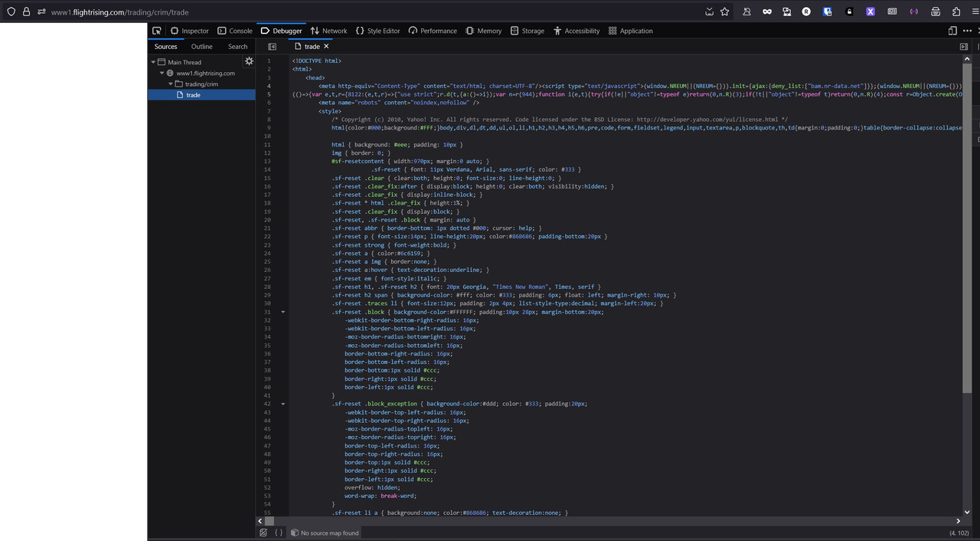Select the Sources sidebar tab
Screen dimensions: 980x541
165,46
